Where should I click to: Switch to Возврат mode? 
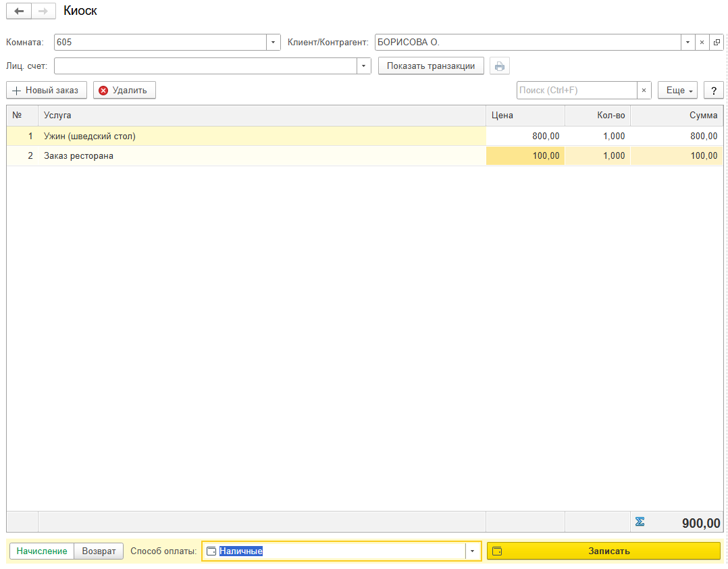[x=99, y=551]
